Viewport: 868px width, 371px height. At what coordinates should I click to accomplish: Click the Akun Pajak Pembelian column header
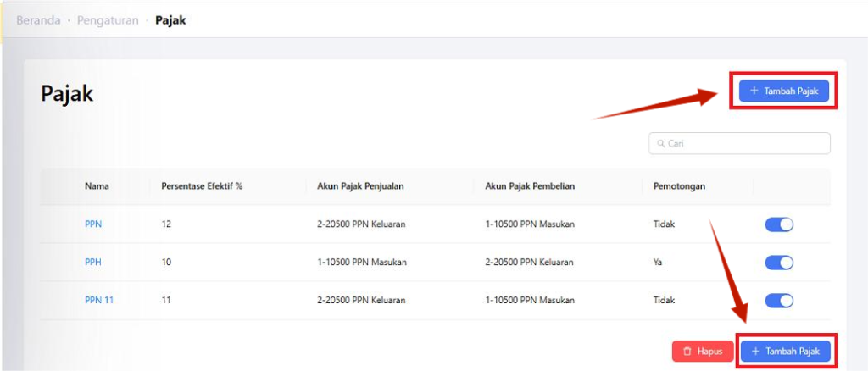pyautogui.click(x=530, y=186)
